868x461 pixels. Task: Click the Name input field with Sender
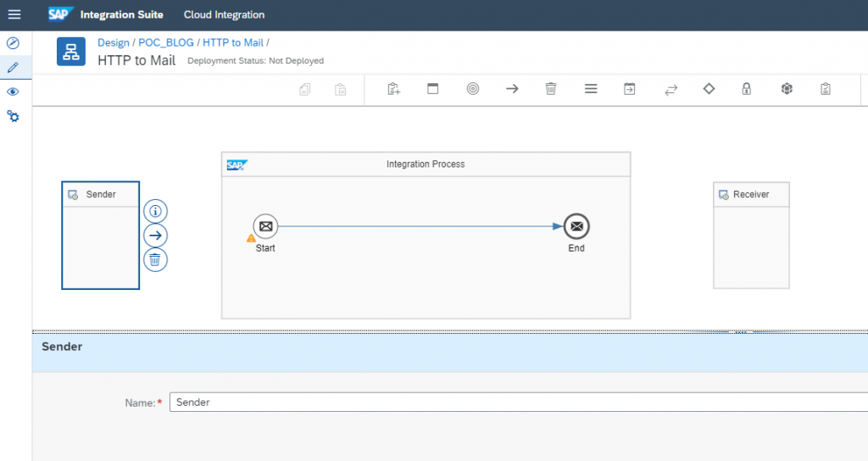[519, 403]
